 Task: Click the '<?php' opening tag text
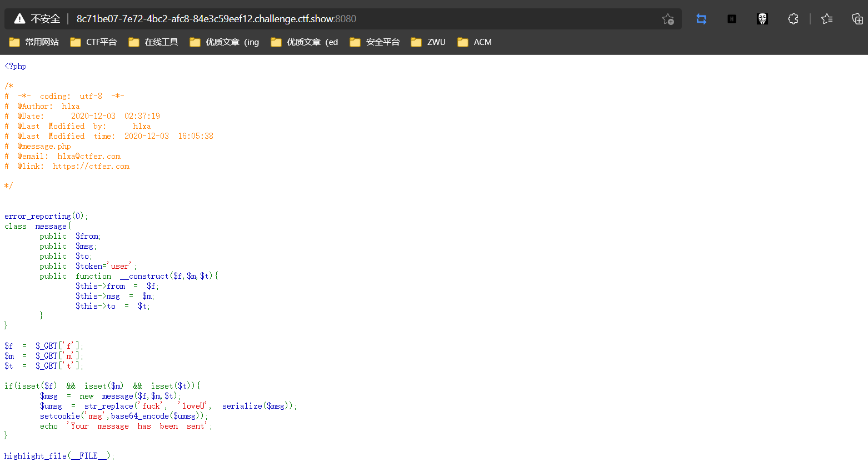(16, 66)
